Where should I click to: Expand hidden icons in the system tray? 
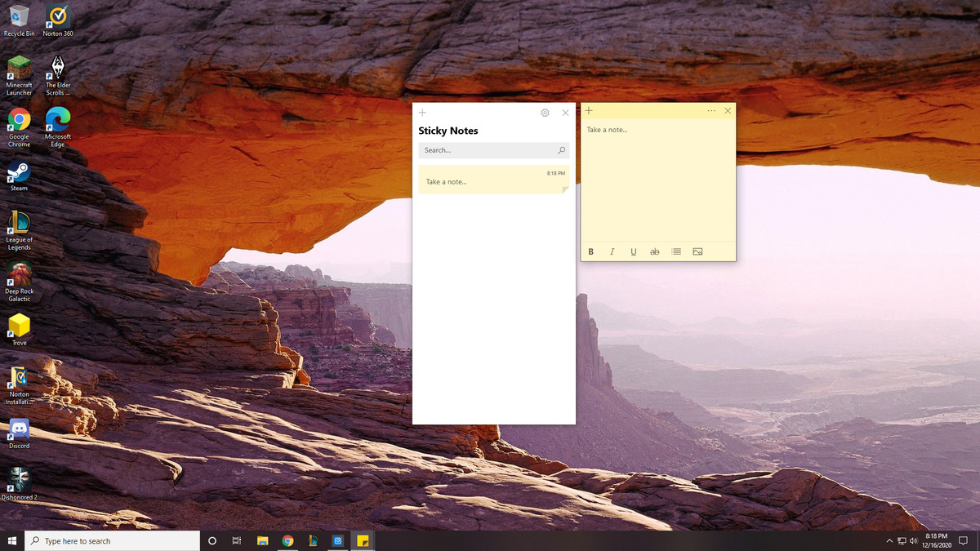click(x=889, y=540)
